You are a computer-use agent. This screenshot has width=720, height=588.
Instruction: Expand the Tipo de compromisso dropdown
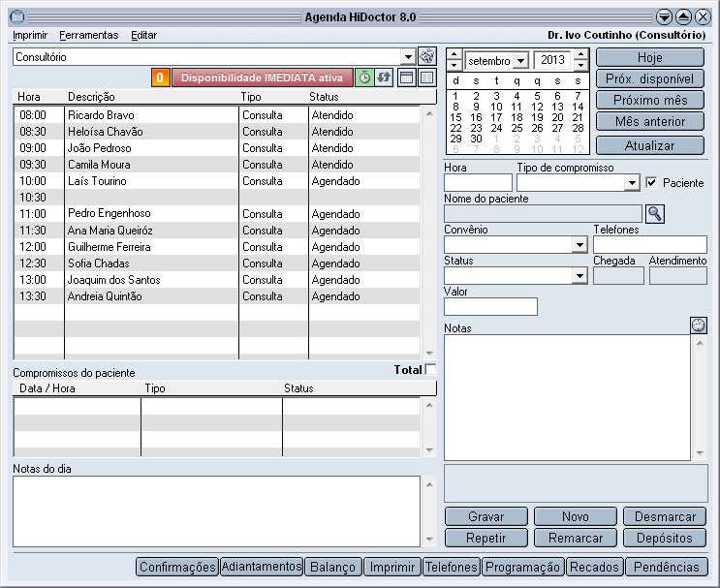tap(632, 183)
